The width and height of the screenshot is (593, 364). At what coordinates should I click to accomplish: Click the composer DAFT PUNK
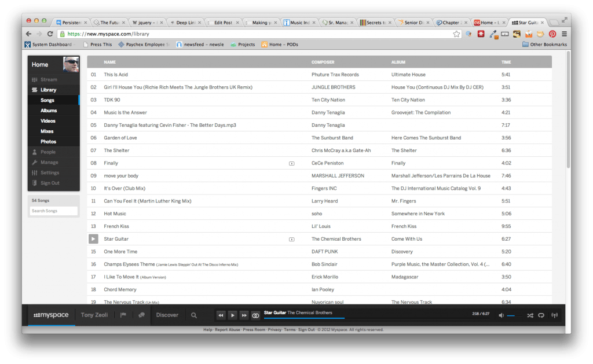(x=324, y=252)
